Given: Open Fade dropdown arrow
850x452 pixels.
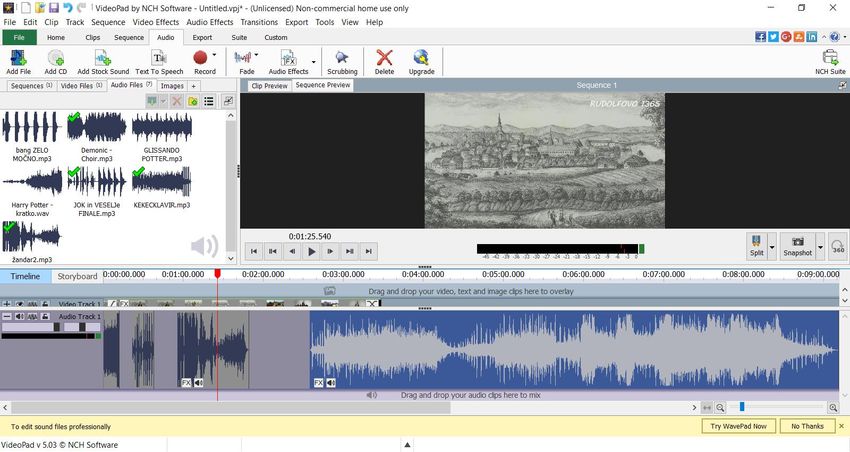Looking at the screenshot, I should click(x=256, y=55).
